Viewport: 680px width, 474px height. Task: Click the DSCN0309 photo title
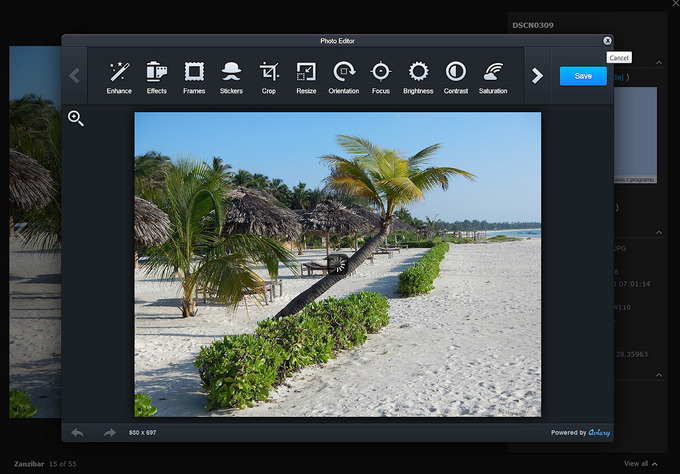(x=533, y=25)
